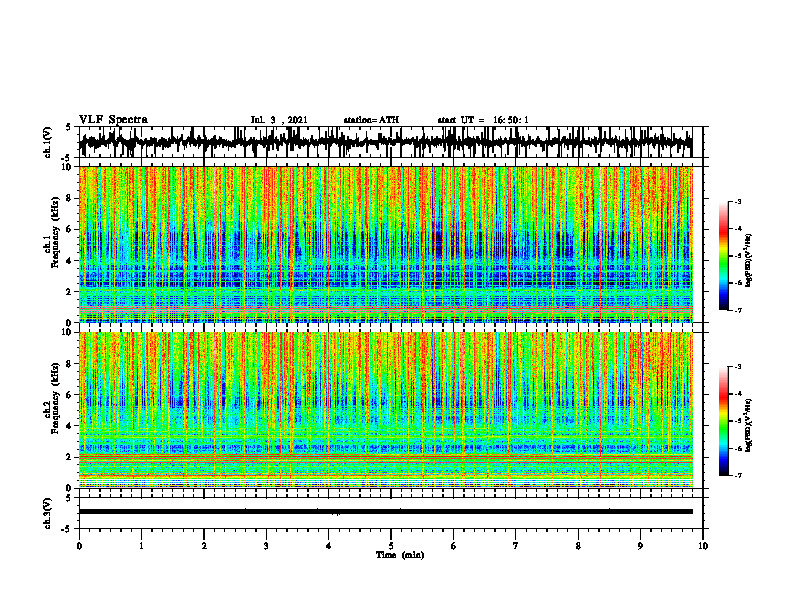Click the 'VLF Spectra' plot title
The width and height of the screenshot is (792, 612).
113,120
